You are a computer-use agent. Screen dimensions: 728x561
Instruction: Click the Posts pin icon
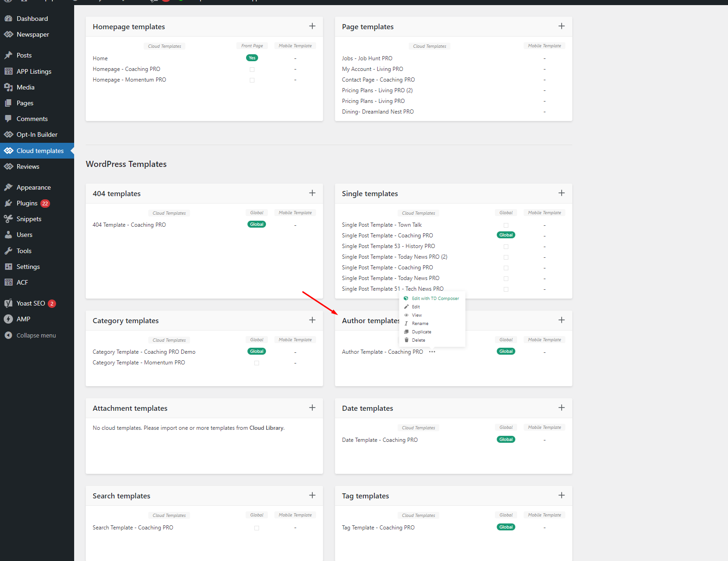click(x=8, y=55)
